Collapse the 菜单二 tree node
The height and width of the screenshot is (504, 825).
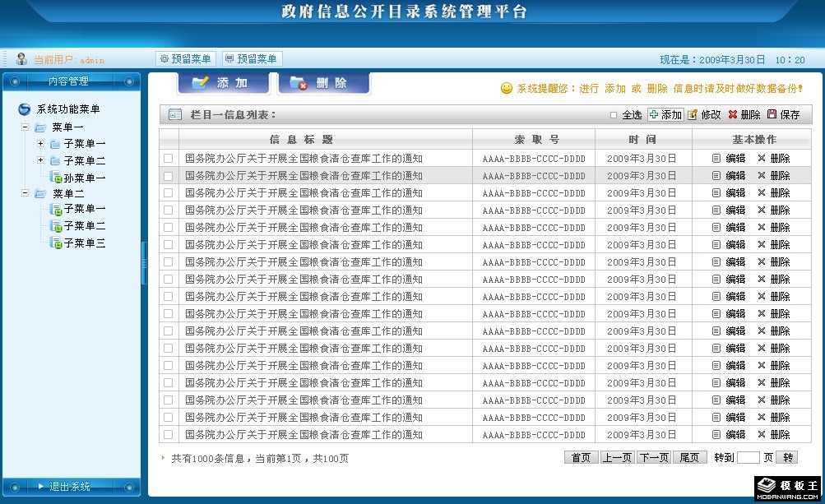tap(25, 193)
